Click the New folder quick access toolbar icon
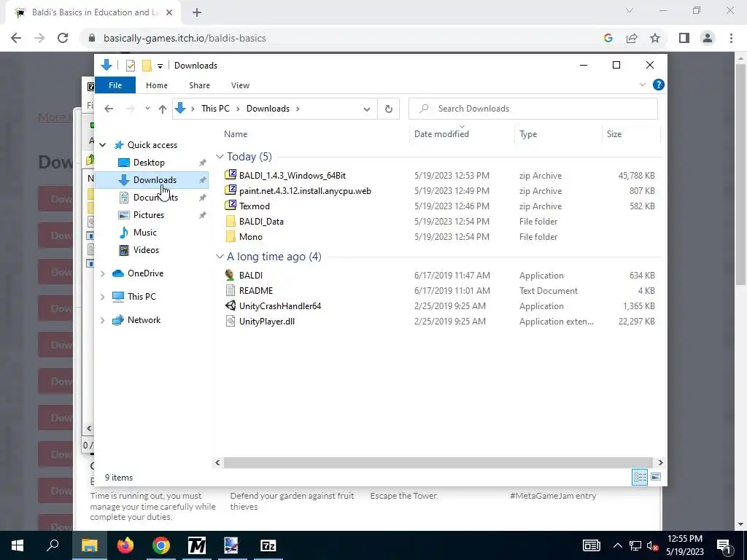 coord(147,65)
